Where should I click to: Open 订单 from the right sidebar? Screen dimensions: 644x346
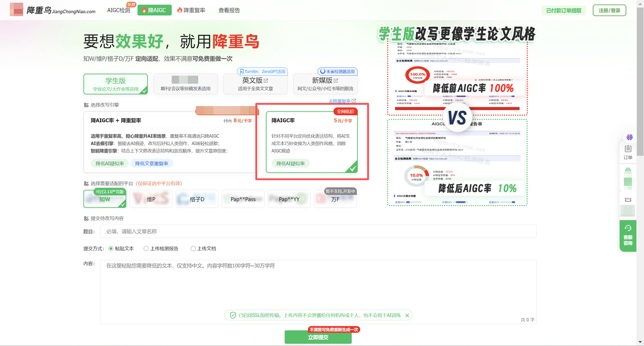[628, 153]
